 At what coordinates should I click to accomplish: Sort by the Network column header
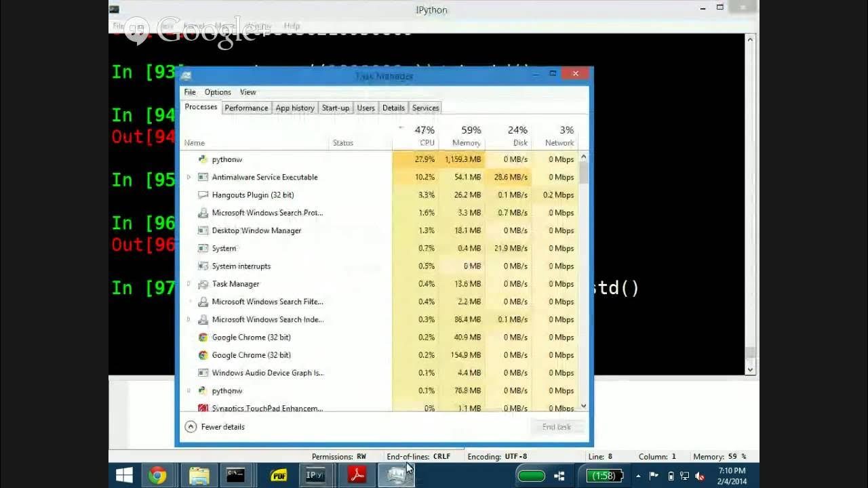[x=554, y=136]
